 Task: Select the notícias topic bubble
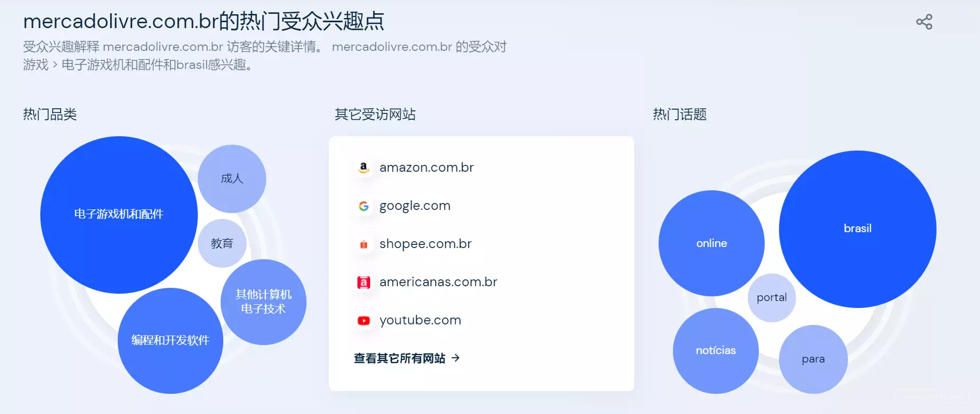(x=716, y=351)
